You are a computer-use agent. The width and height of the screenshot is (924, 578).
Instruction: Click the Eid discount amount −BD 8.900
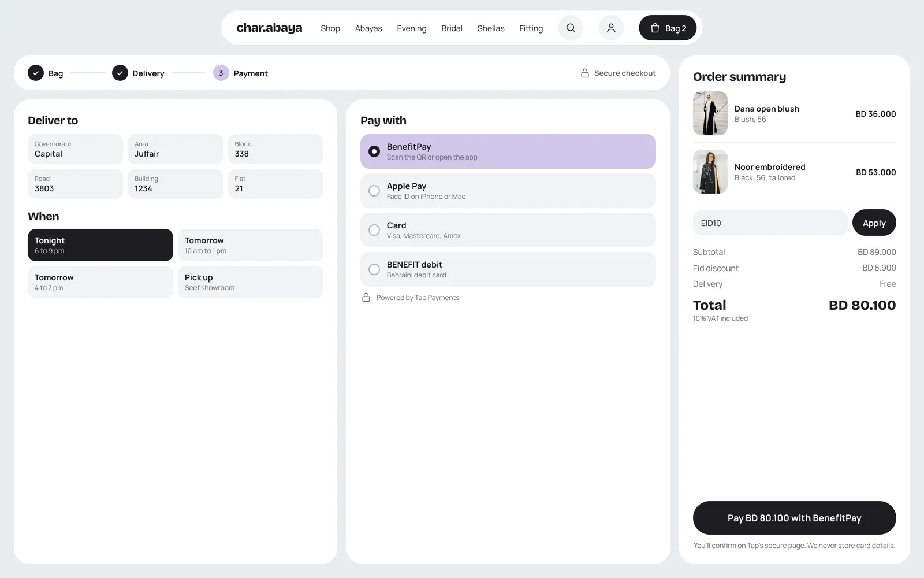point(877,268)
